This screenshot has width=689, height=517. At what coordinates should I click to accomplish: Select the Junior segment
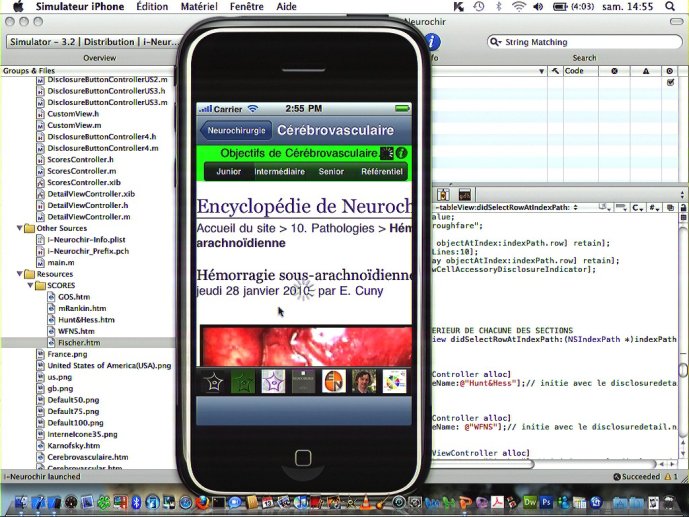click(228, 171)
